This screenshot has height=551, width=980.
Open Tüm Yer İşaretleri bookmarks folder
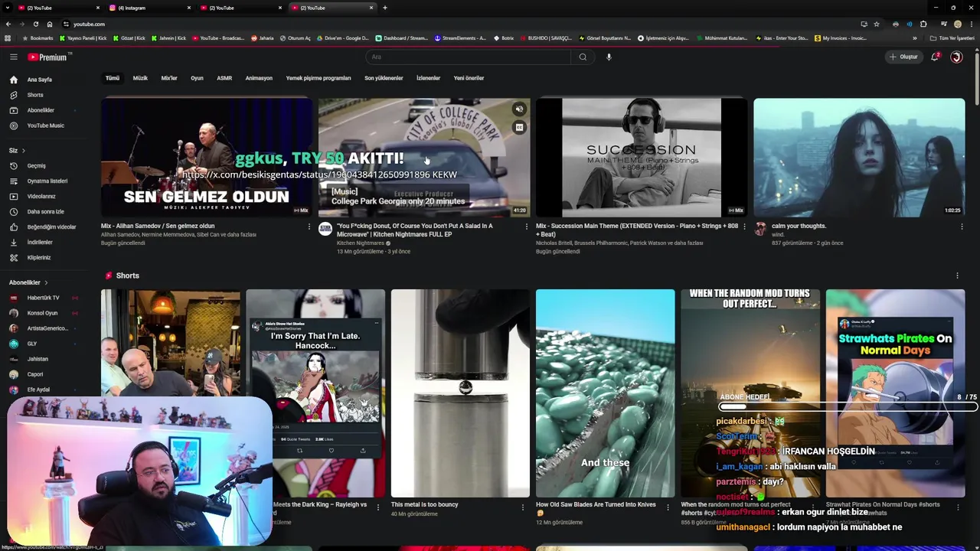click(952, 38)
